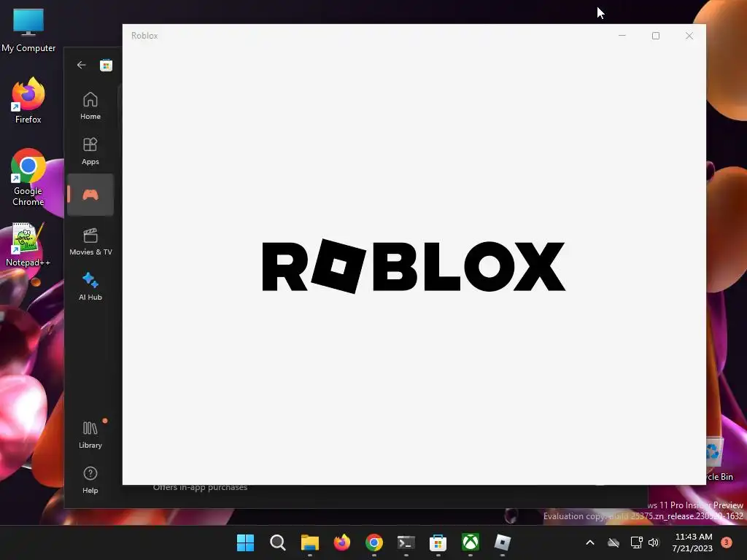Open taskbar Search
This screenshot has height=560, width=747.
277,542
